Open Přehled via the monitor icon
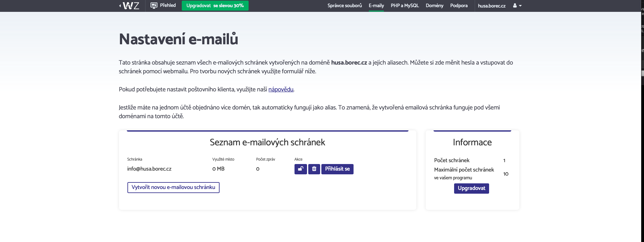644x242 pixels. tap(154, 6)
